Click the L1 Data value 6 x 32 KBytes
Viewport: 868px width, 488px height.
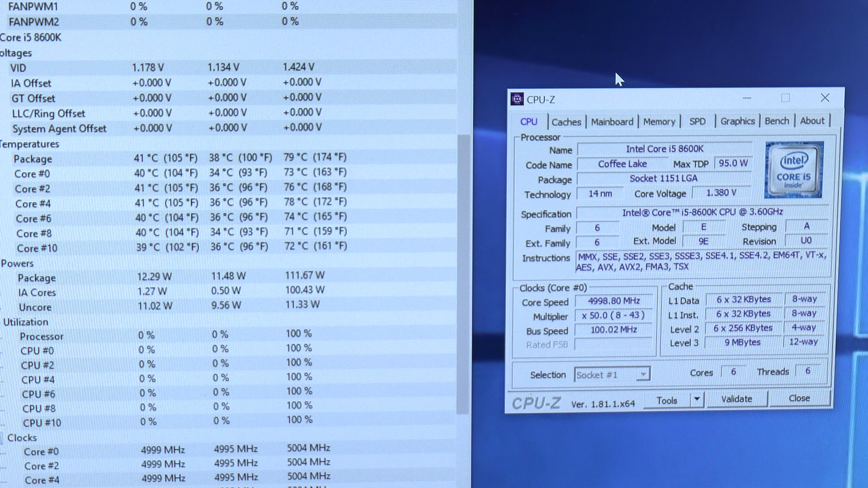tap(744, 300)
